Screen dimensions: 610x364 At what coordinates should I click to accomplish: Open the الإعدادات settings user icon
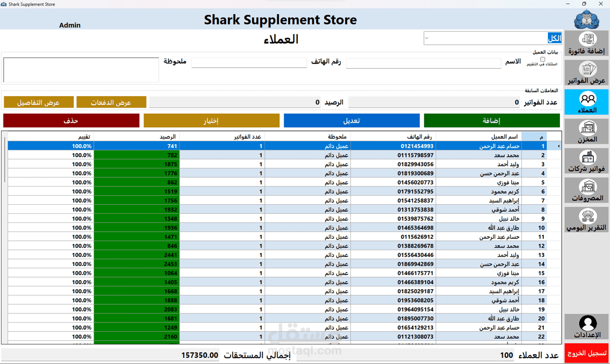(x=586, y=327)
